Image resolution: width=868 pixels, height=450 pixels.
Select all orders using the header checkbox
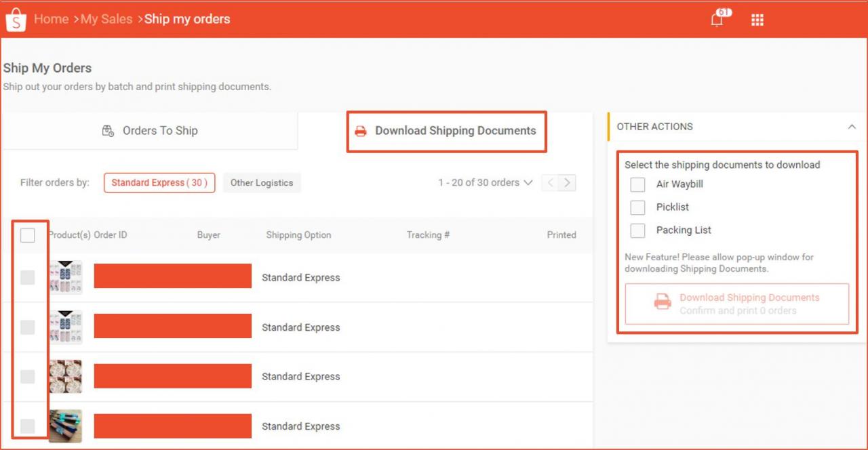tap(29, 235)
